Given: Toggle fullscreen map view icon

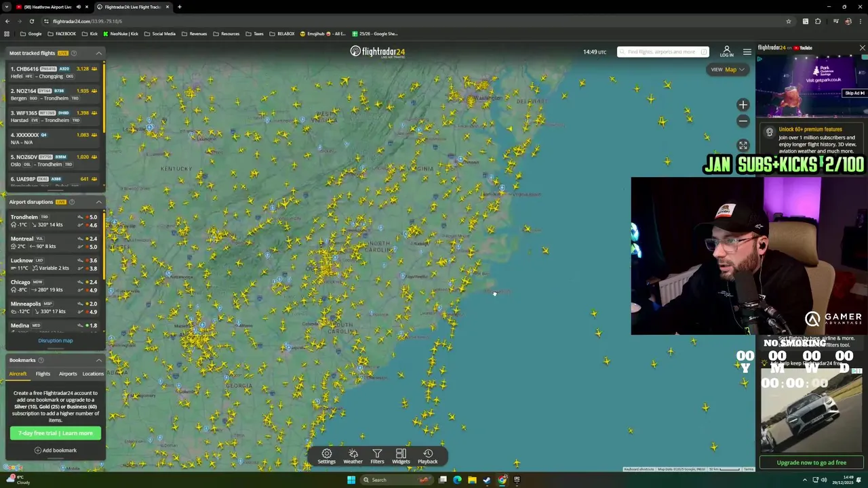Looking at the screenshot, I should pyautogui.click(x=743, y=145).
